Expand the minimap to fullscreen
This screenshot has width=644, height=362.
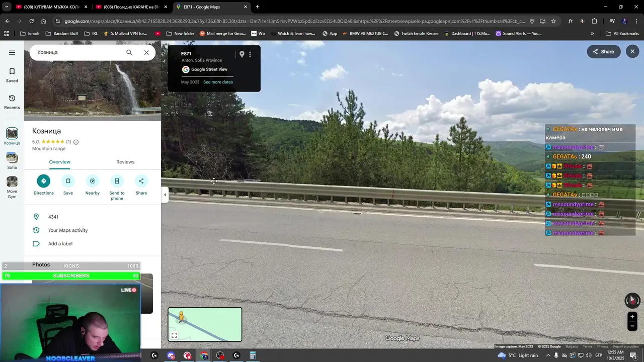click(174, 335)
